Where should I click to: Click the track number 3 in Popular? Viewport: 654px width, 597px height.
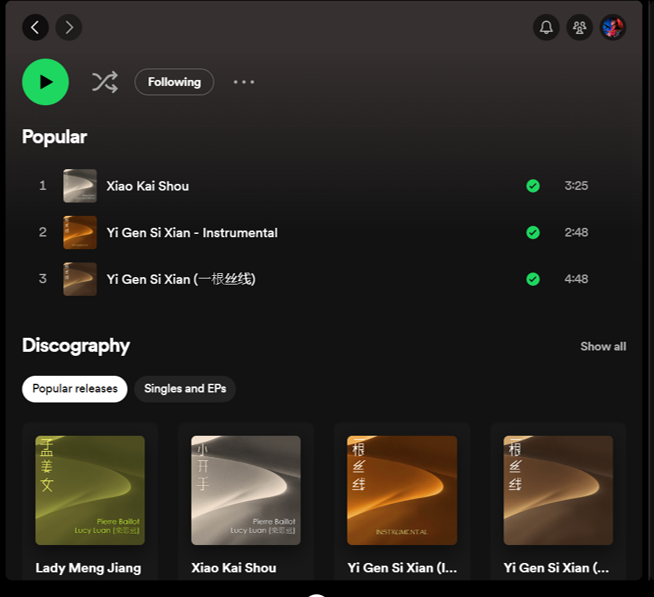pyautogui.click(x=43, y=279)
